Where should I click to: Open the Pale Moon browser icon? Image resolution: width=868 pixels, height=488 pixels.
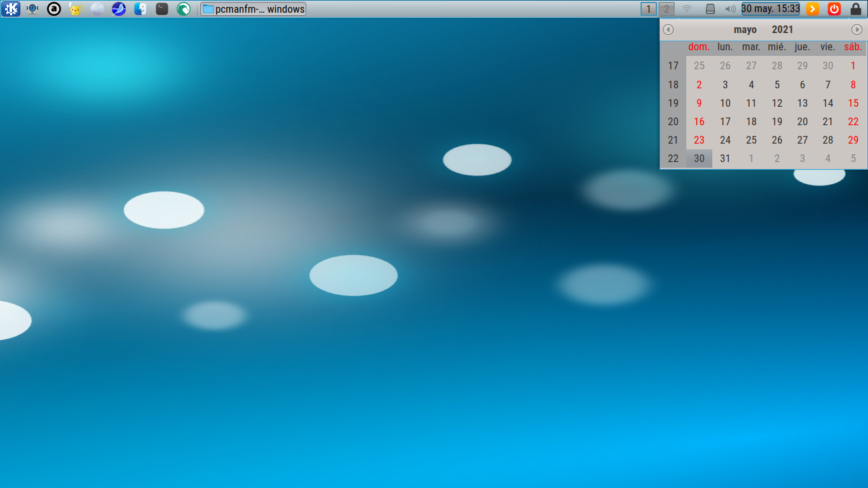97,9
